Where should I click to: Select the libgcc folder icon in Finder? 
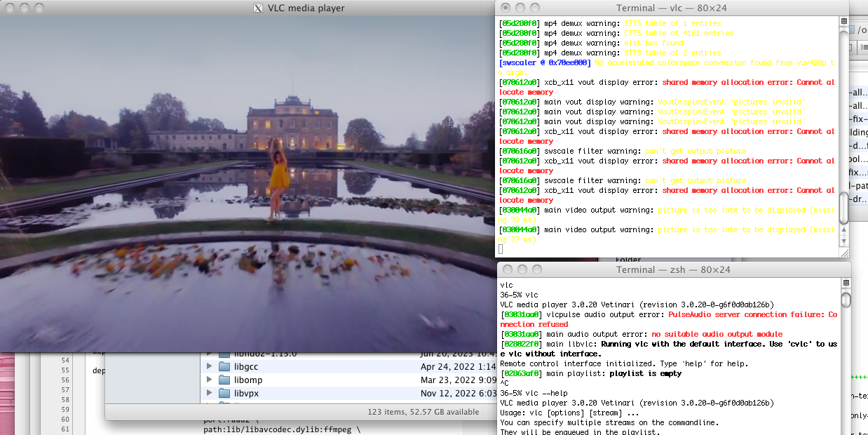tap(224, 367)
